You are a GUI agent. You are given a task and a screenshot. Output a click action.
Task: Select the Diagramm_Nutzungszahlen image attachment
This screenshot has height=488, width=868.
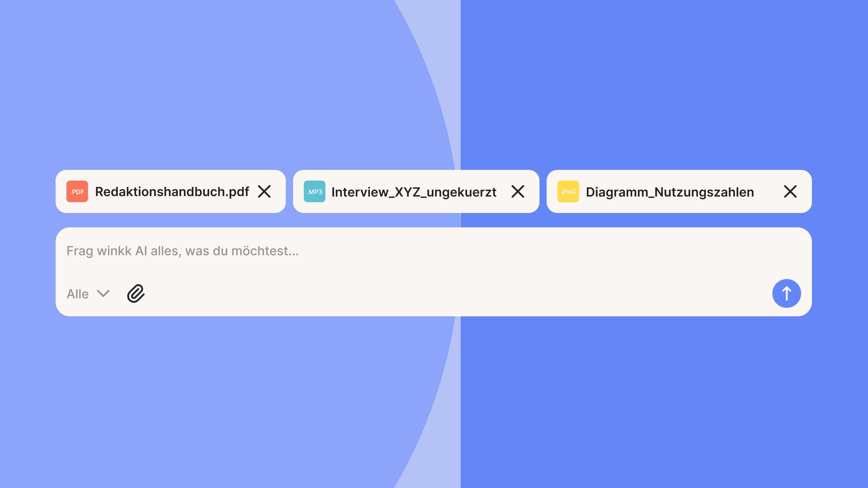[670, 192]
